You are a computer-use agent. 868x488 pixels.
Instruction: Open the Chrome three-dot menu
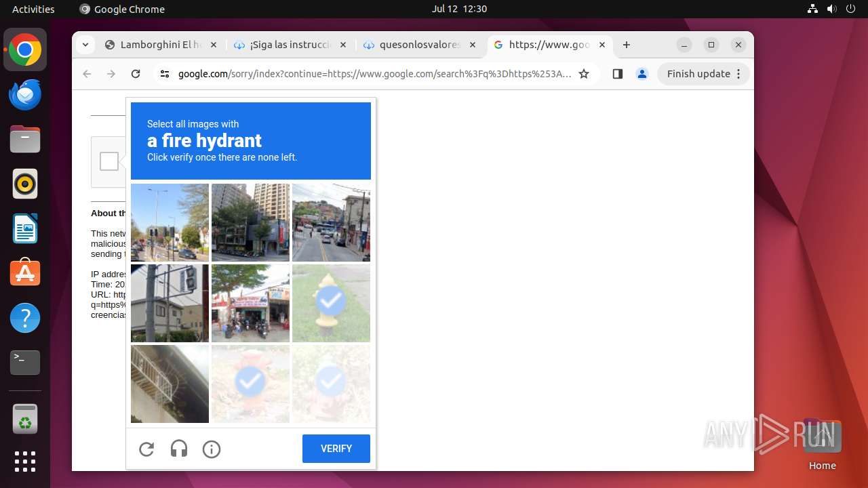(739, 74)
